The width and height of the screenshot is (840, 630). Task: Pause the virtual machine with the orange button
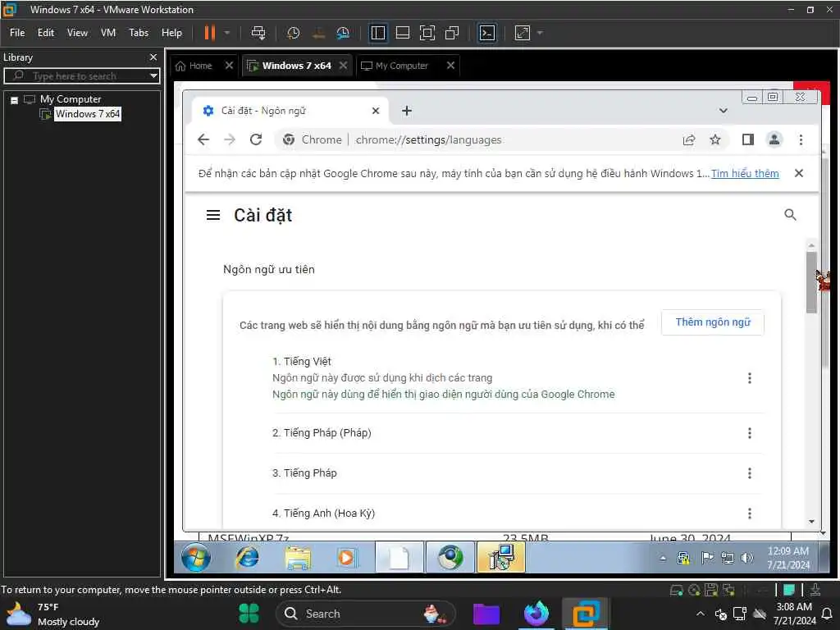pos(209,33)
